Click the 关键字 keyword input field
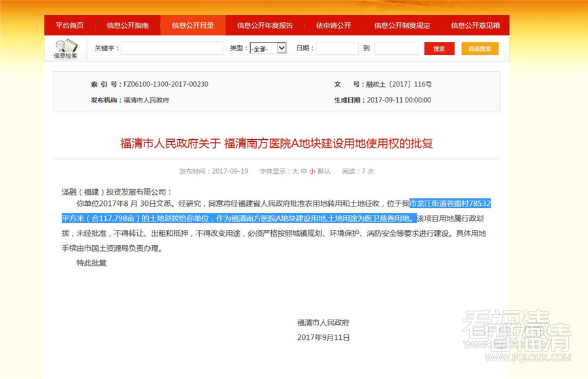The image size is (588, 379). pyautogui.click(x=172, y=48)
